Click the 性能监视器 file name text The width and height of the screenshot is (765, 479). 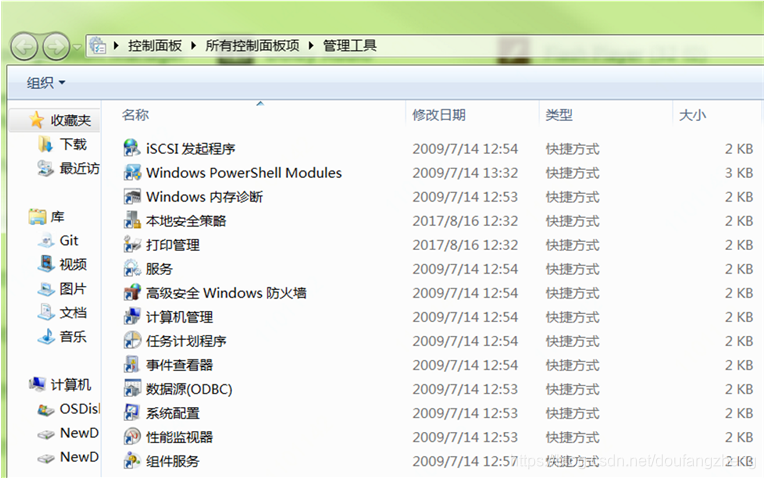coord(179,437)
